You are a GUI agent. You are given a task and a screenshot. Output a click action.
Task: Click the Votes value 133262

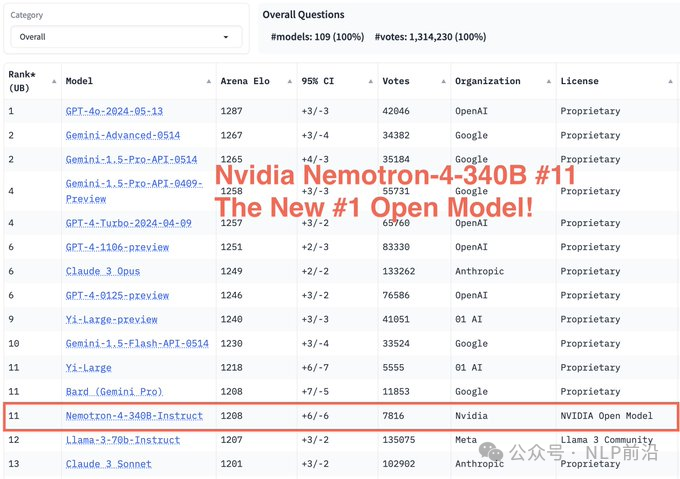pos(399,271)
